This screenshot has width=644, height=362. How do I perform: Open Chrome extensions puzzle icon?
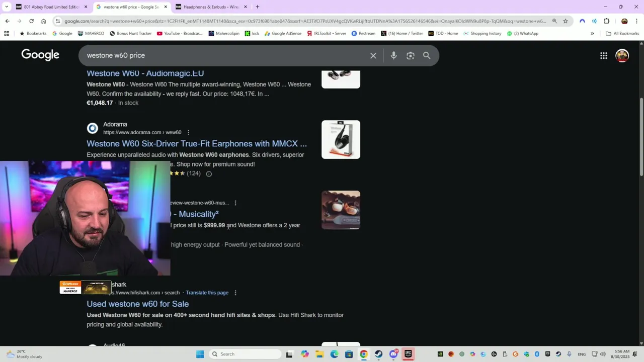point(606,21)
